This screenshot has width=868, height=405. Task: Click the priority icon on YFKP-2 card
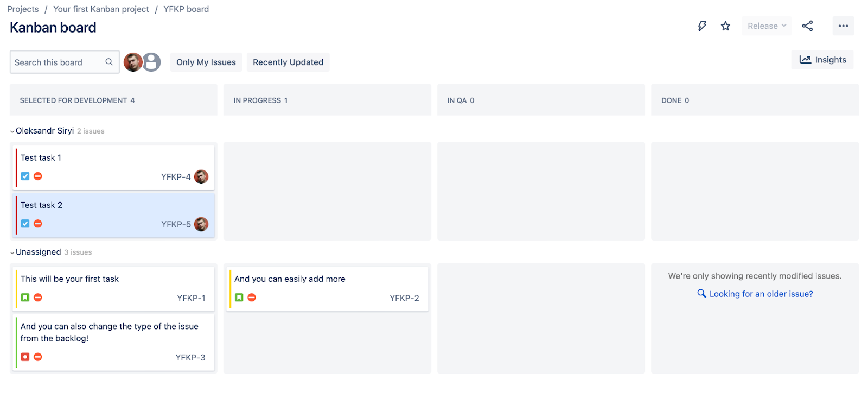click(x=252, y=298)
